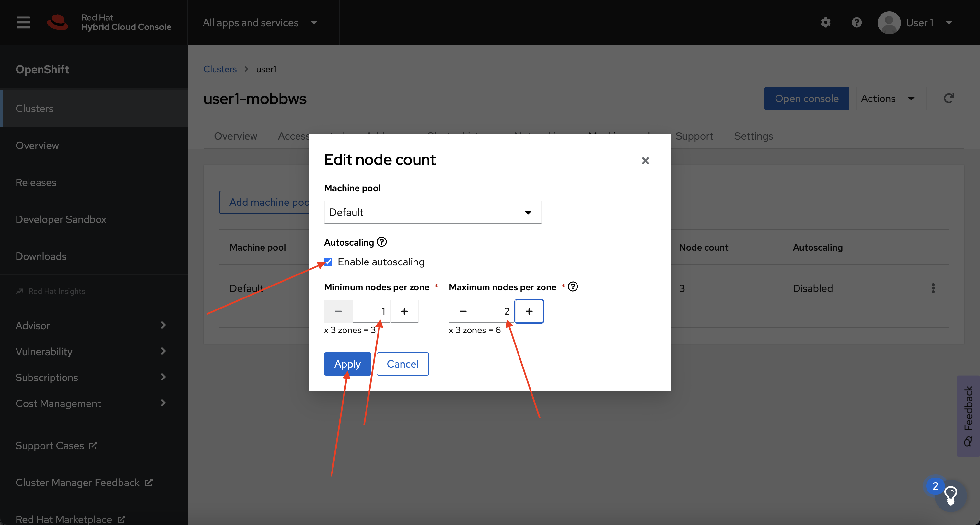Click the Red Hat logo
This screenshot has width=980, height=525.
[x=109, y=22]
